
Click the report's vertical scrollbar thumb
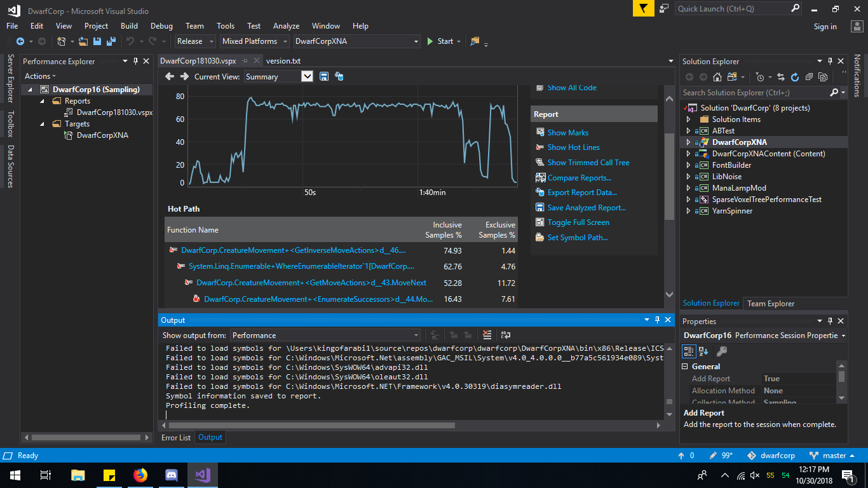tap(669, 177)
